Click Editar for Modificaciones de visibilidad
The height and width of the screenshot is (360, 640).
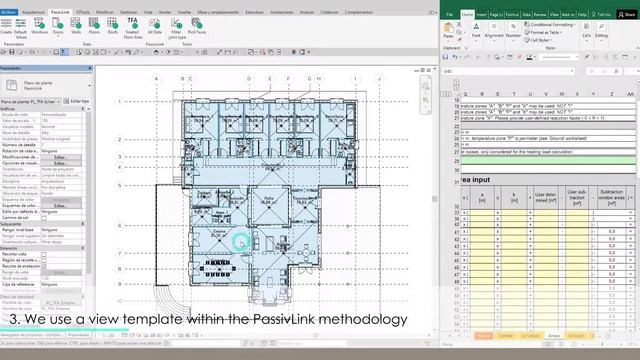(61, 157)
